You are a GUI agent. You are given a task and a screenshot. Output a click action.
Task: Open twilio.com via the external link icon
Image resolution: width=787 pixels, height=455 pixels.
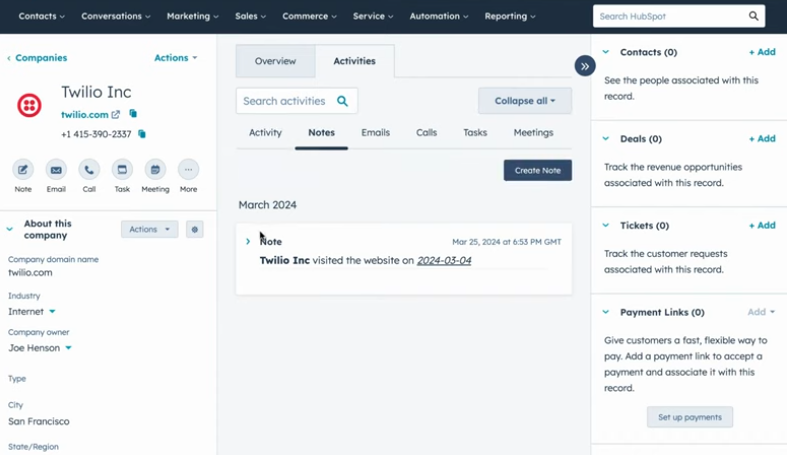tap(115, 114)
